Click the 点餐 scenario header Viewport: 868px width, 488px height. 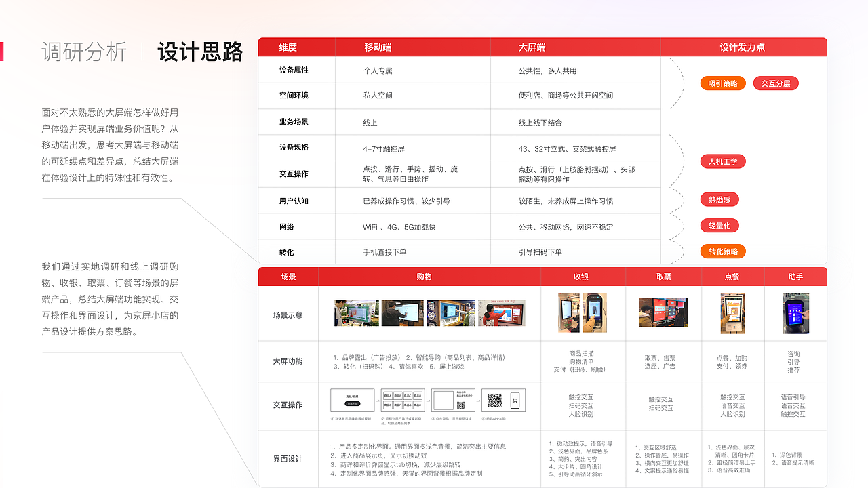[732, 277]
